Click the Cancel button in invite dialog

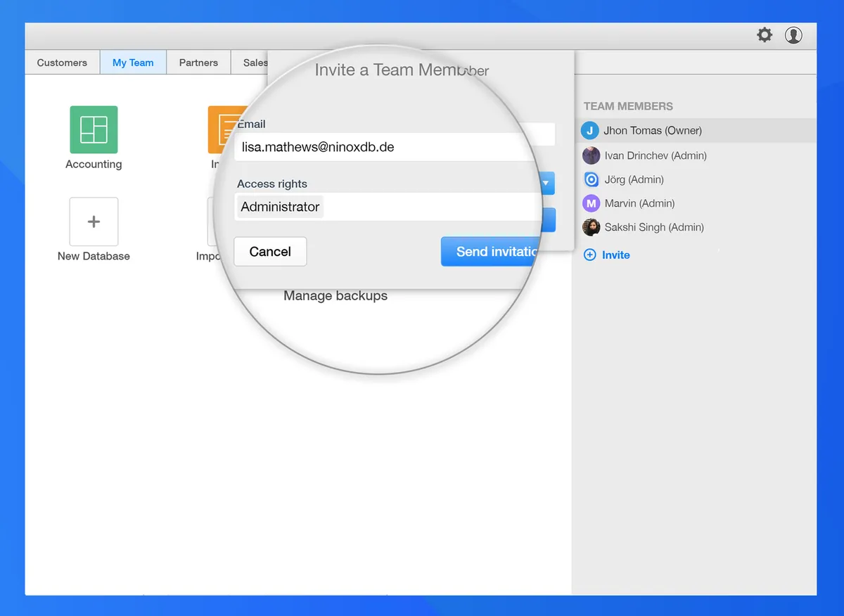pos(270,252)
